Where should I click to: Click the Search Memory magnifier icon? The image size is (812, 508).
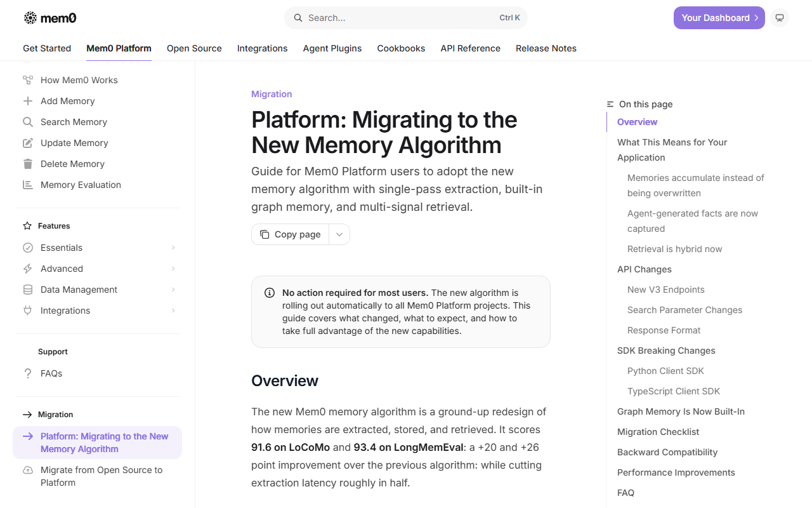point(28,122)
